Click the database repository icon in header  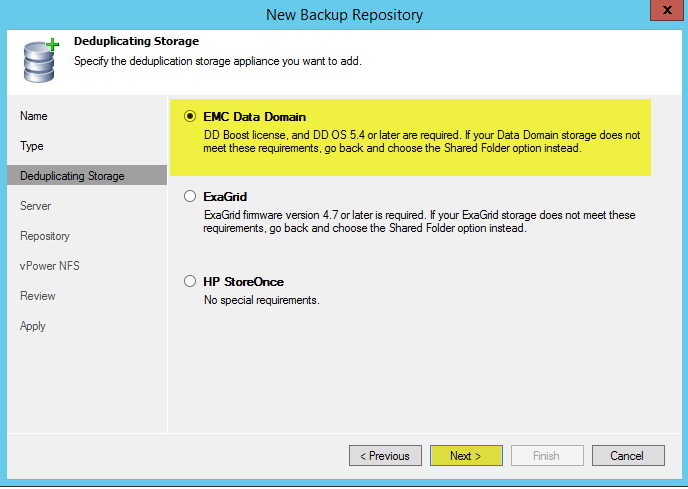[x=40, y=61]
